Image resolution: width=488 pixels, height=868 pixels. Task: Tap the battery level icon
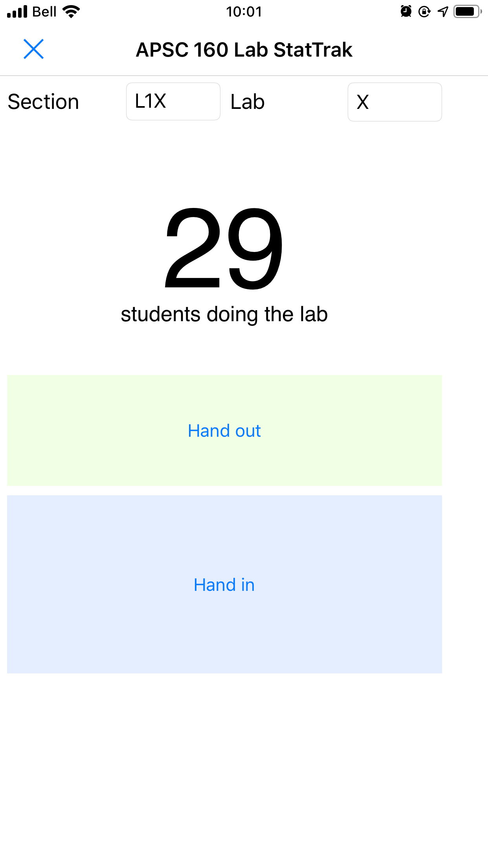[x=468, y=11]
